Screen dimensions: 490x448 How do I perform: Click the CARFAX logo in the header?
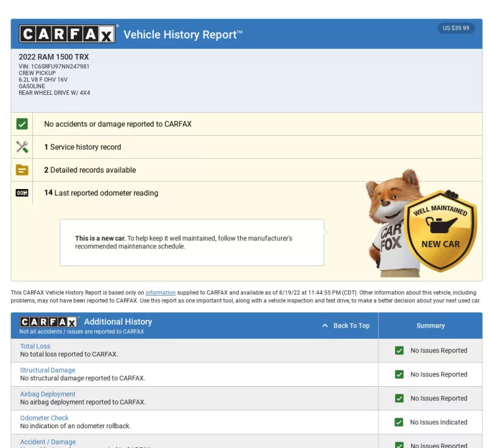68,34
